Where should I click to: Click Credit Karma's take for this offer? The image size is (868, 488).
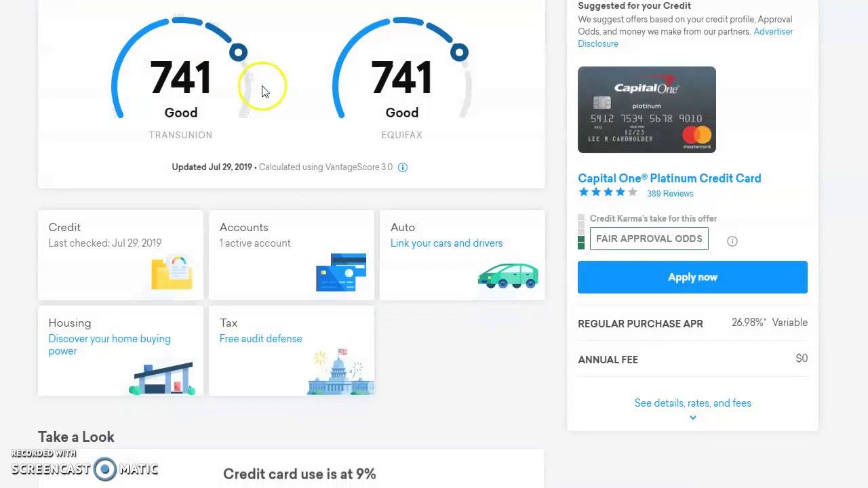653,218
